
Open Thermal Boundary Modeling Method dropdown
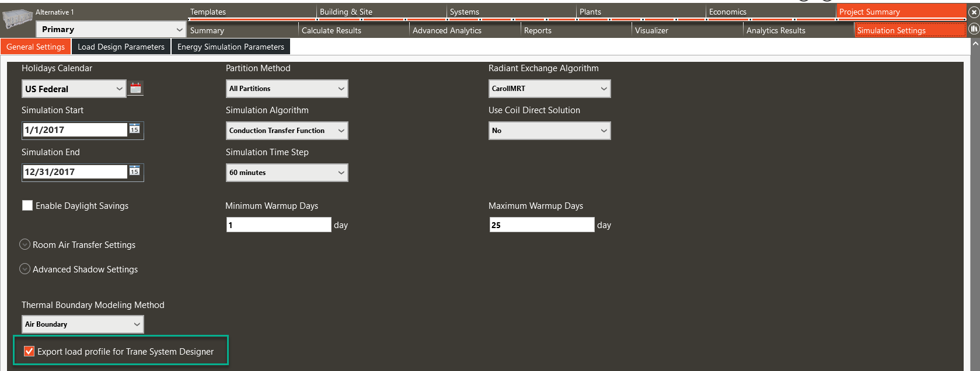click(x=83, y=324)
